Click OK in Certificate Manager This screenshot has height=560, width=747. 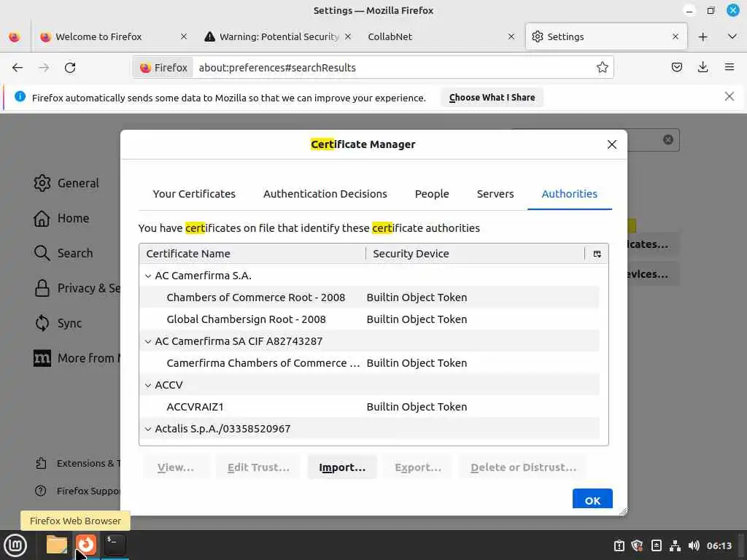coord(592,500)
